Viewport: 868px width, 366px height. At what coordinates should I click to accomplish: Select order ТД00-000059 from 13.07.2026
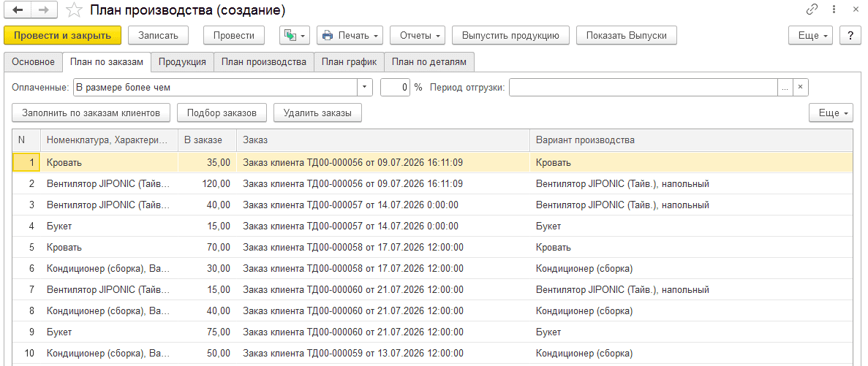tap(383, 354)
